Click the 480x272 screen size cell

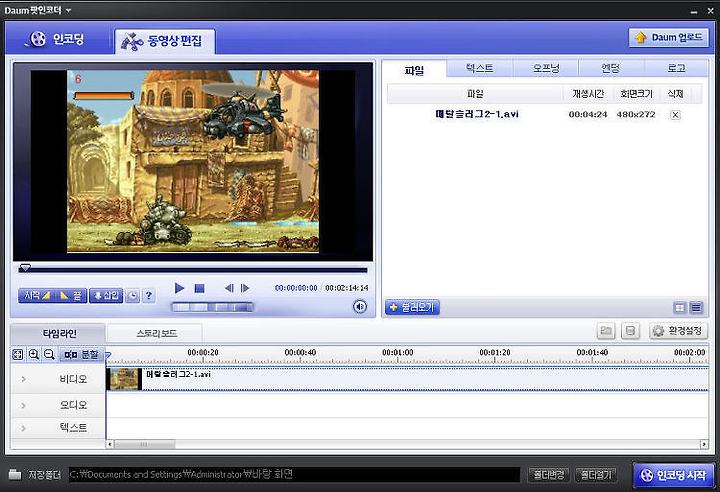636,114
